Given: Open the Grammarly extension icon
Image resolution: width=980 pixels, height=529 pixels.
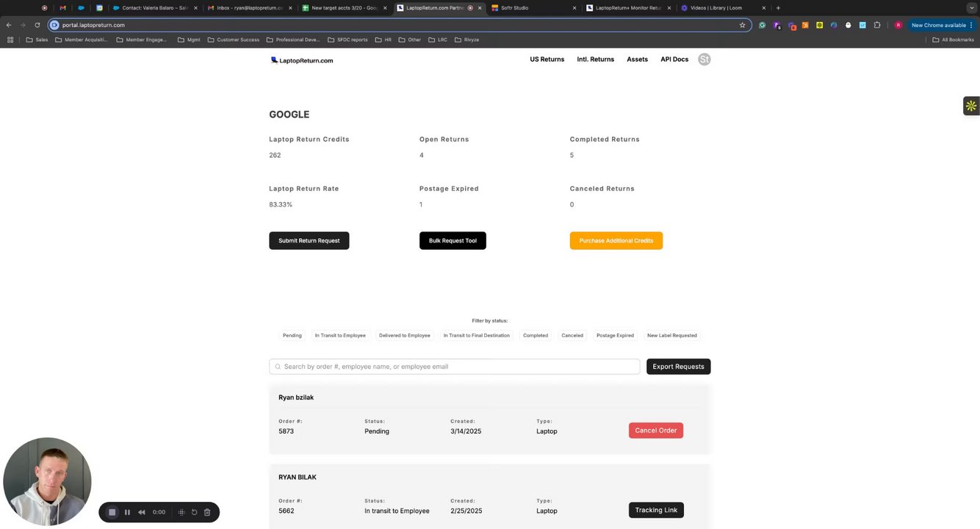Looking at the screenshot, I should [762, 25].
